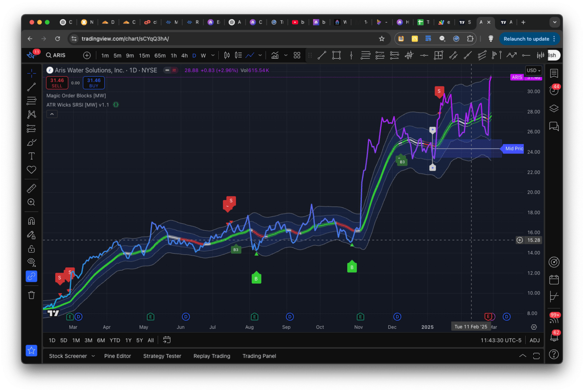Open the forecasting and measurement tools
Image resolution: width=584 pixels, height=392 pixels.
[x=31, y=129]
